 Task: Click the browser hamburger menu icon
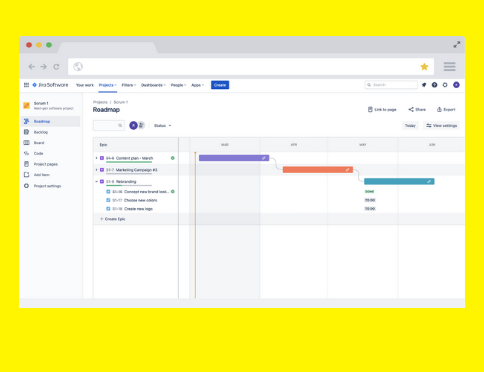pos(449,67)
